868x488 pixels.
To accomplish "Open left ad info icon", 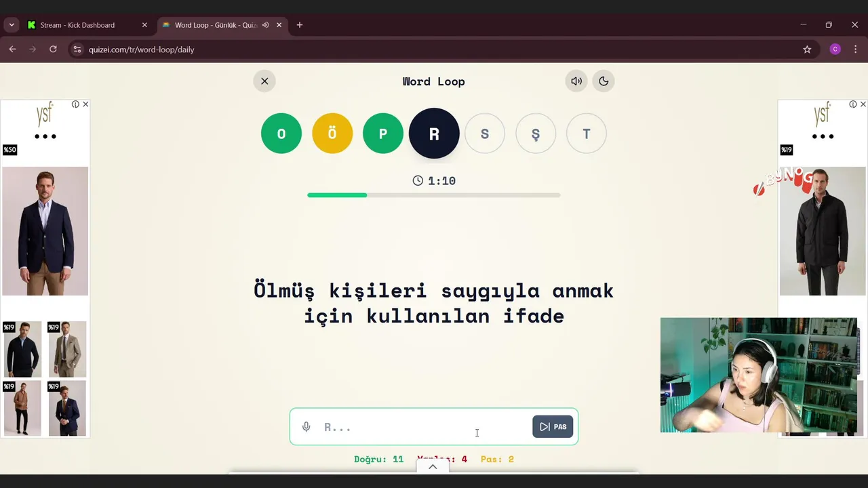I will 75,104.
